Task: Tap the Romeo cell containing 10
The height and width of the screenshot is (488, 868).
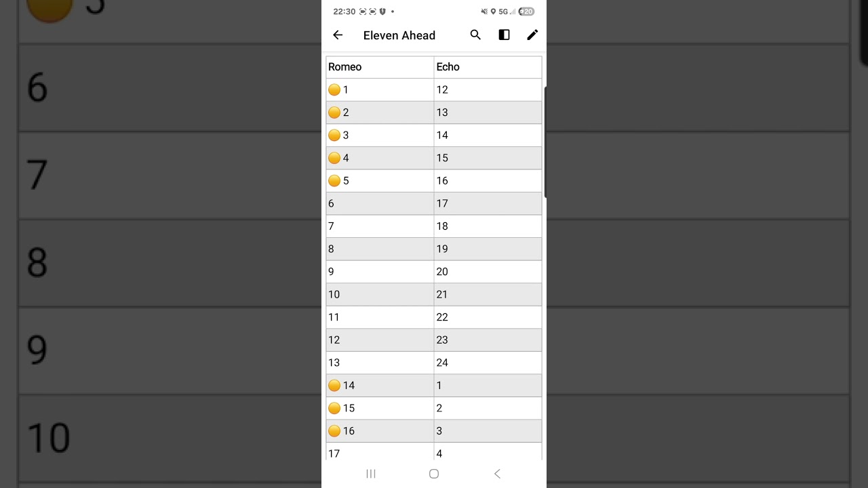Action: [x=380, y=295]
